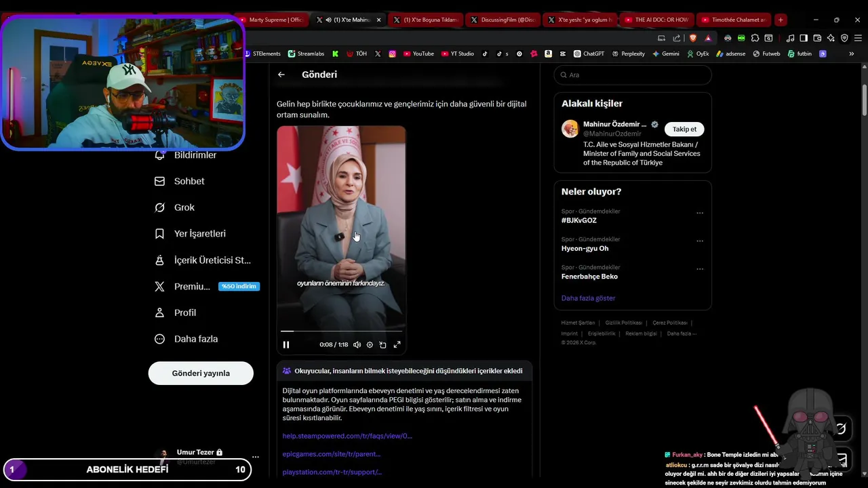Expand the video to fullscreen

point(397,344)
